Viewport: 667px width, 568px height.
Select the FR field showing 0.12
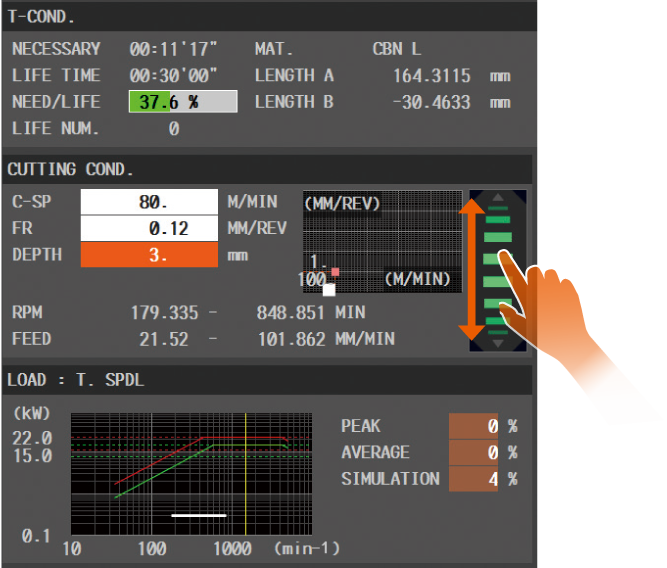[x=148, y=228]
